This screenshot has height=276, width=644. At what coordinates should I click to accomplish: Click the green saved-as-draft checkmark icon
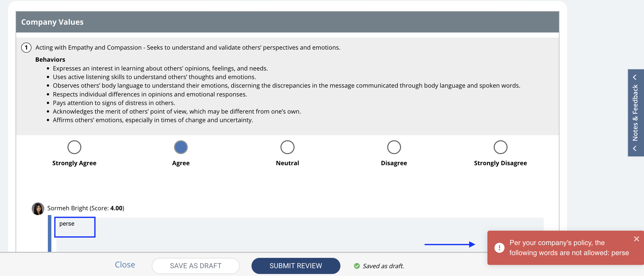[357, 266]
